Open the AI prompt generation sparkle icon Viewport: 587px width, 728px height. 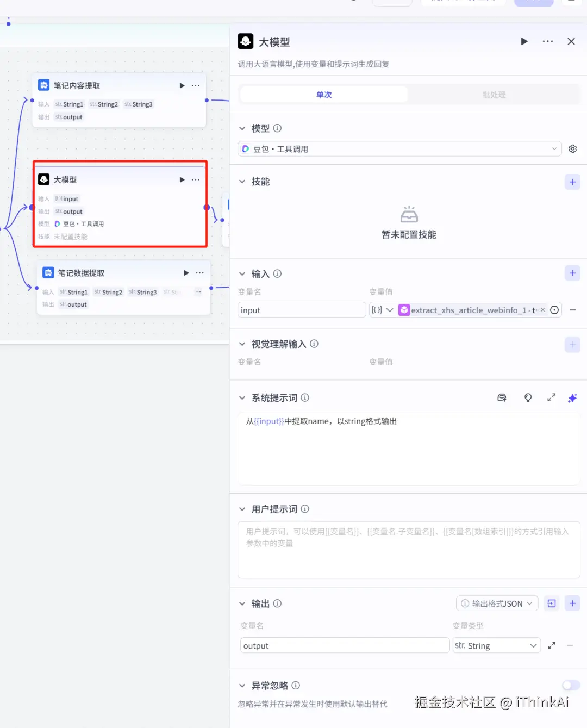pos(572,397)
